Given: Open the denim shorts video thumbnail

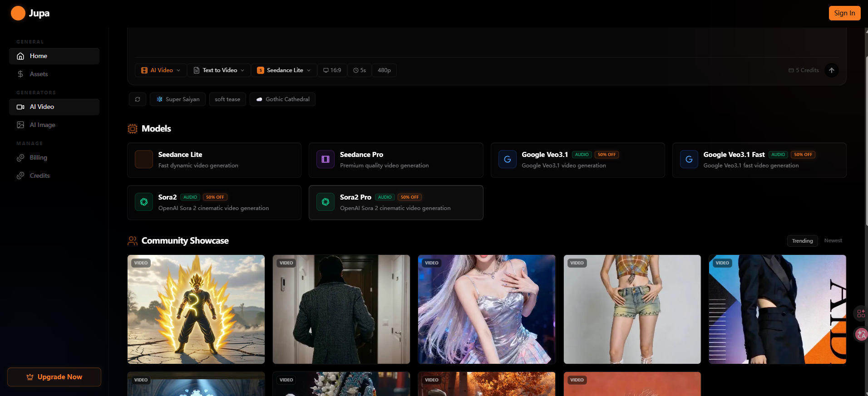Looking at the screenshot, I should tap(632, 309).
